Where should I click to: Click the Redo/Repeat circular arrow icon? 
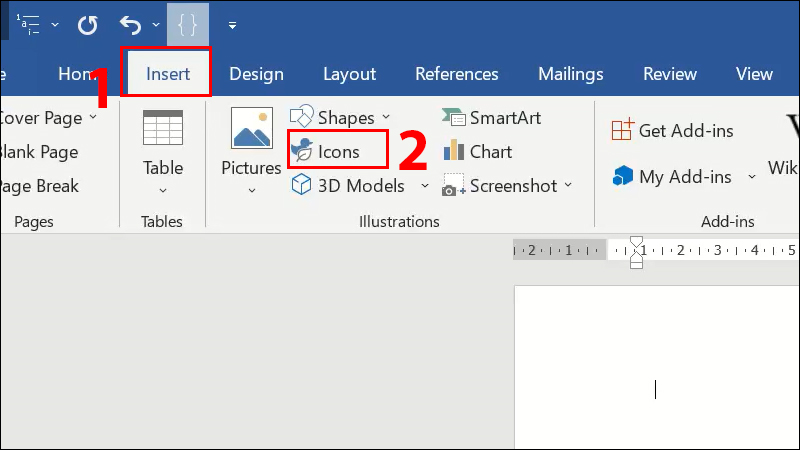88,23
